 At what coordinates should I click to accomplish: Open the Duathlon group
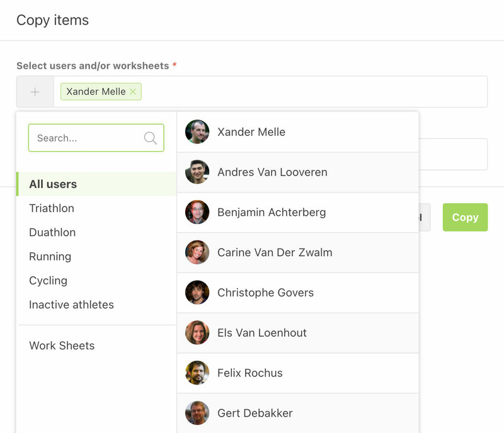52,232
